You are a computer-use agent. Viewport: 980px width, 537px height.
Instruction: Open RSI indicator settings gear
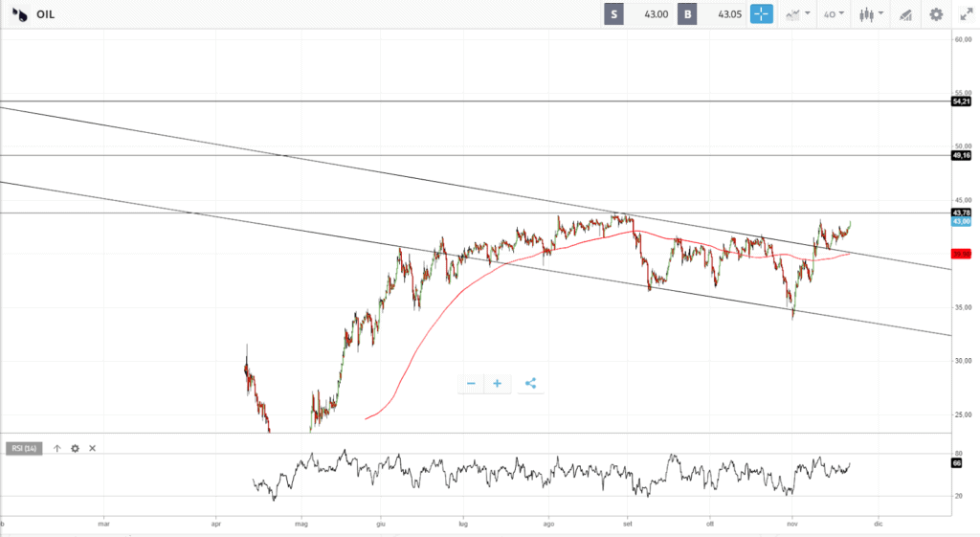75,448
